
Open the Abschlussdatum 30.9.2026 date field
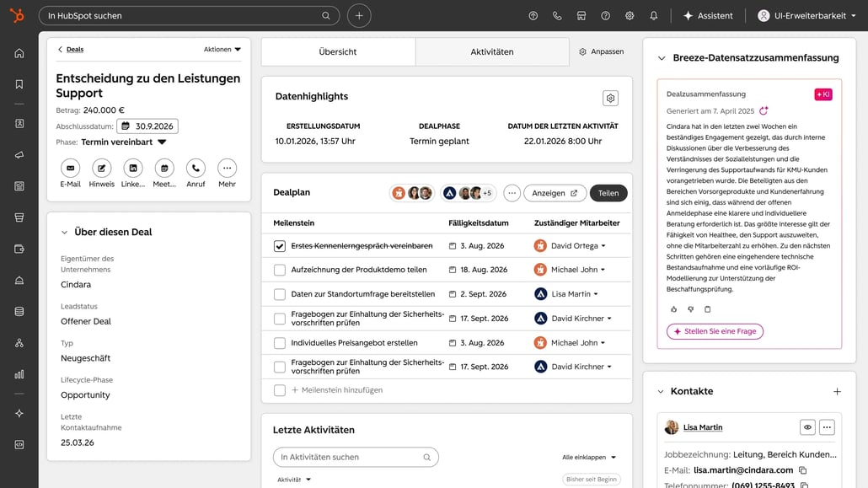pyautogui.click(x=147, y=126)
